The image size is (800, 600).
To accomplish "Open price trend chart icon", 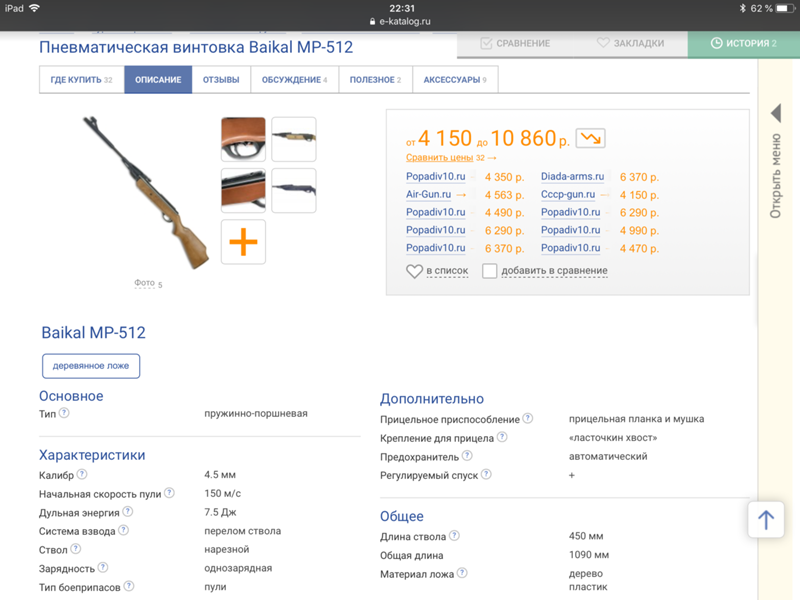I will [590, 138].
